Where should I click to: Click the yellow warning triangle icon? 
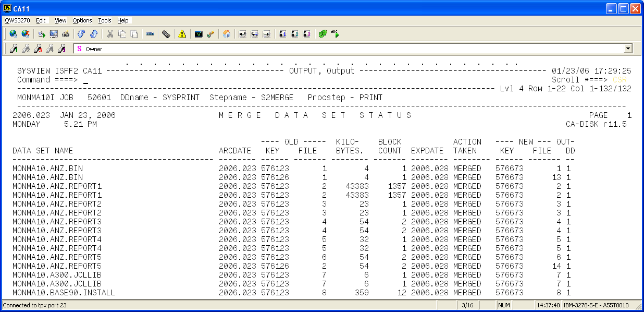(182, 34)
